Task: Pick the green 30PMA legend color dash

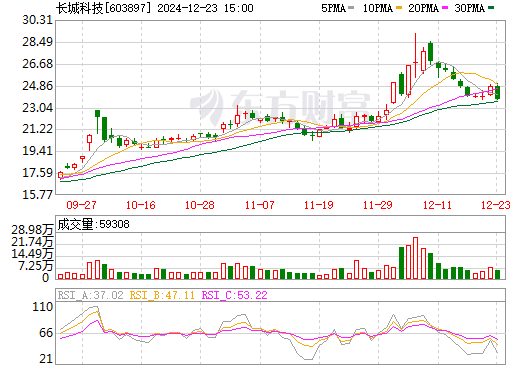Action: 491,8
